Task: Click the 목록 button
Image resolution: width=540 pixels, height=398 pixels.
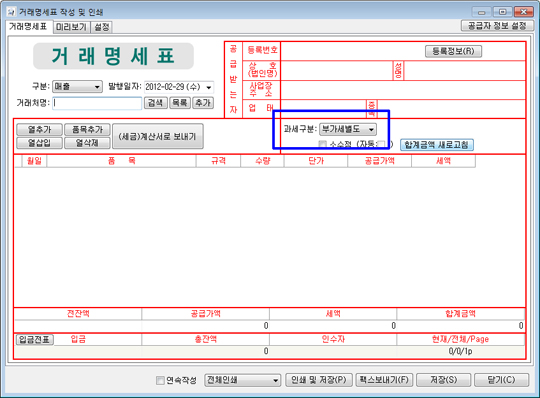Action: tap(179, 103)
